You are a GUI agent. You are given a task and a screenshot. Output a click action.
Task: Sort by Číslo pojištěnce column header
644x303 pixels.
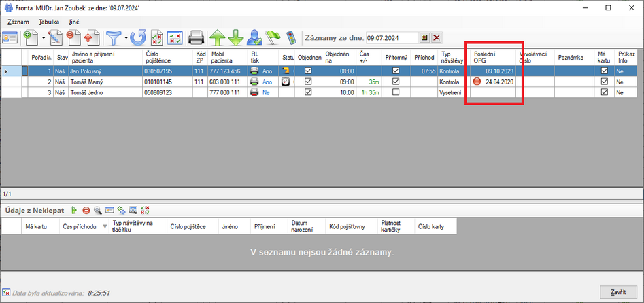(x=167, y=58)
